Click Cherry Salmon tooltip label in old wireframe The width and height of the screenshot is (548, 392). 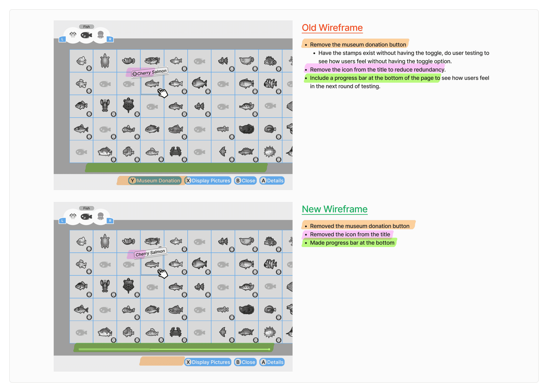coord(150,72)
